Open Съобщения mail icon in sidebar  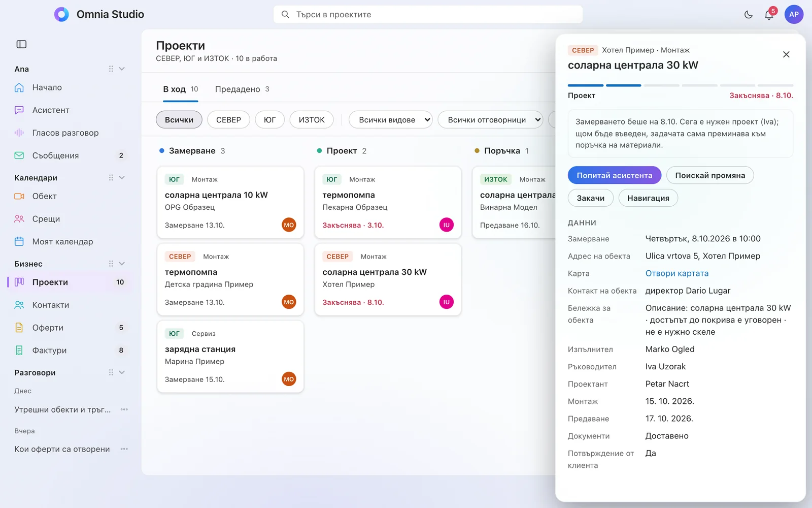point(19,155)
